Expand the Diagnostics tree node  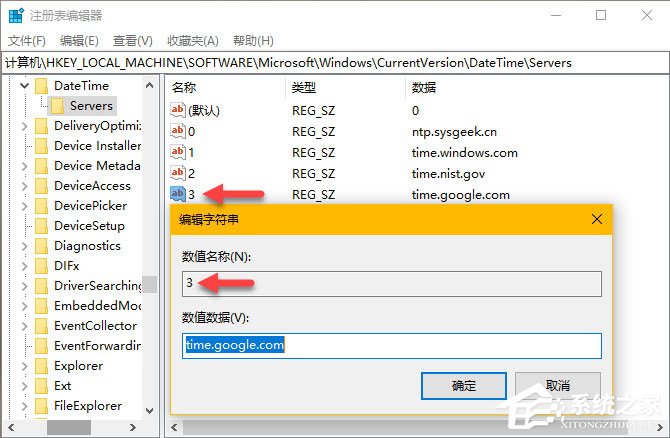click(24, 246)
